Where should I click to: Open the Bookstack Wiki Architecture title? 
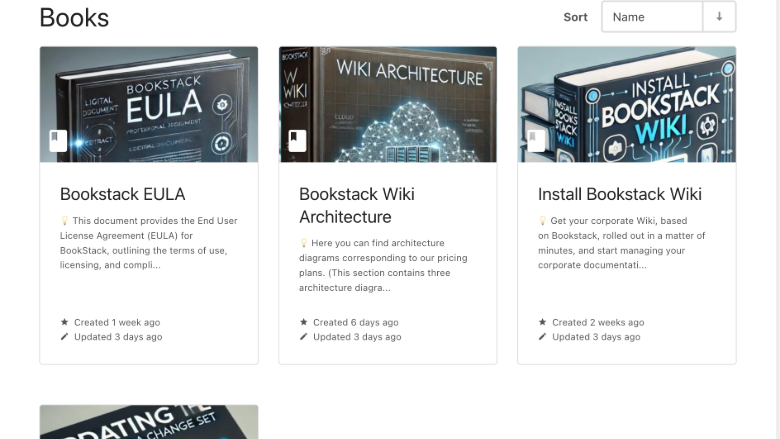point(357,205)
